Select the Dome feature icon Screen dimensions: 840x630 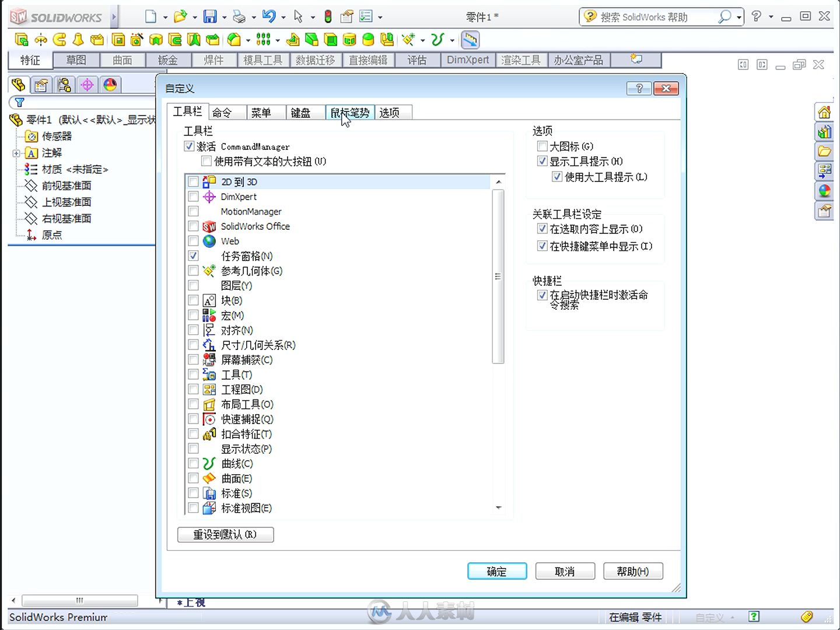click(368, 40)
